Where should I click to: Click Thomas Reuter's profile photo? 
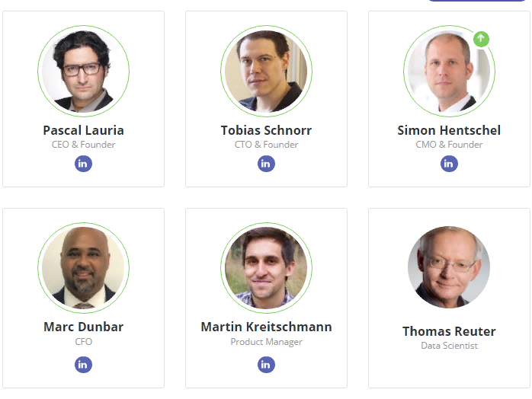449,267
